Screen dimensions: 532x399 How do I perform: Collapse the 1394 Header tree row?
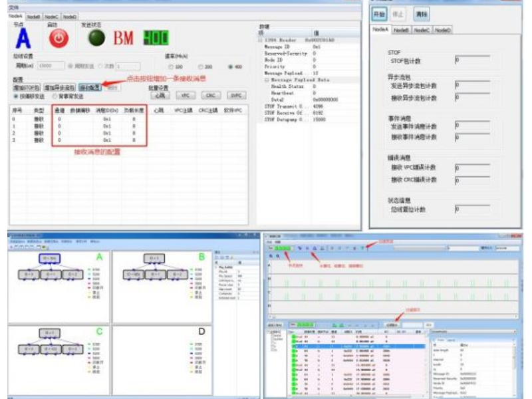point(260,41)
